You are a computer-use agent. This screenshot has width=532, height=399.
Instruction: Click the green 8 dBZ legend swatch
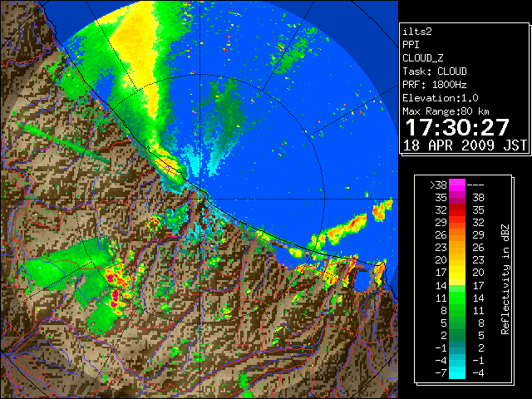point(457,310)
